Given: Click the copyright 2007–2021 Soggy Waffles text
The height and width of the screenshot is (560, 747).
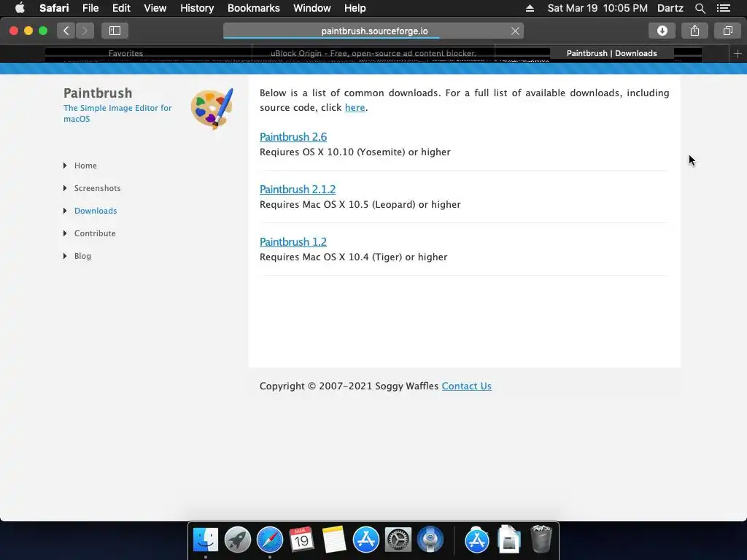Looking at the screenshot, I should point(349,386).
